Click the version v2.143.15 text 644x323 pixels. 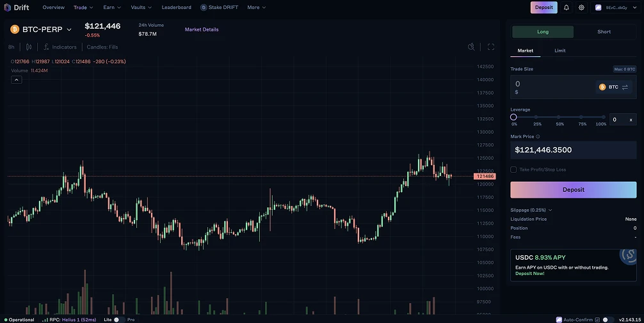coord(630,320)
